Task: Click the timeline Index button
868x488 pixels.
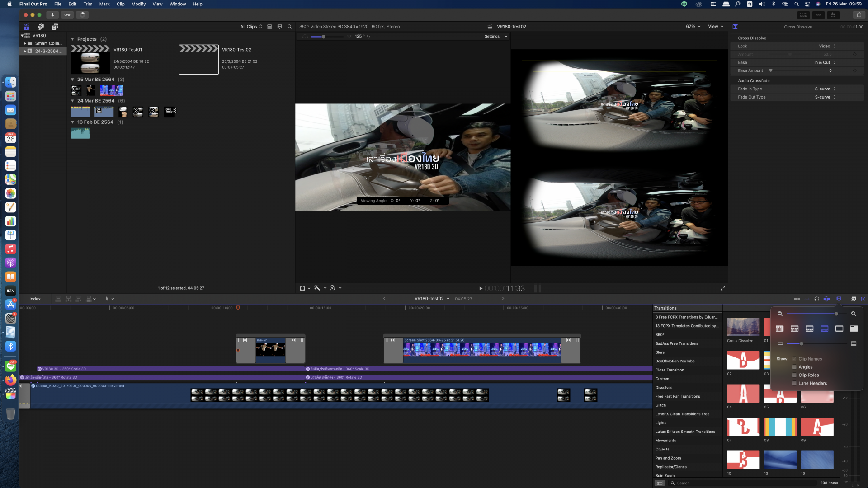Action: 35,299
